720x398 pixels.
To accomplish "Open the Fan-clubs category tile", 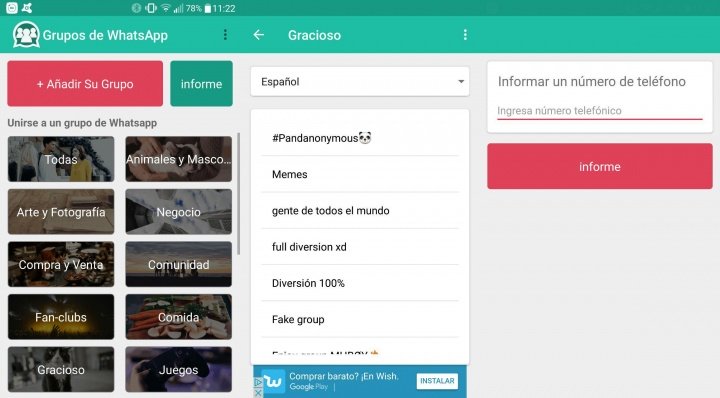I will [61, 317].
